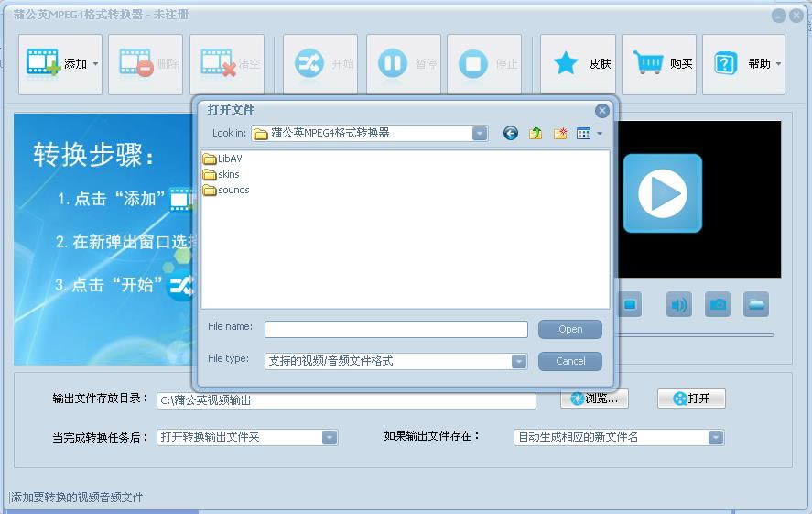Click the 删除 (Delete) toolbar button
This screenshot has height=514, width=812.
146,64
